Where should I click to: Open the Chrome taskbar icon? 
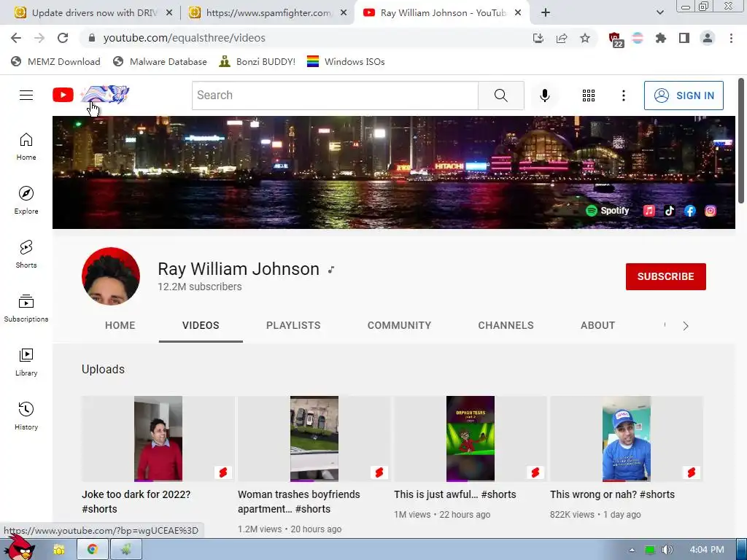[93, 550]
